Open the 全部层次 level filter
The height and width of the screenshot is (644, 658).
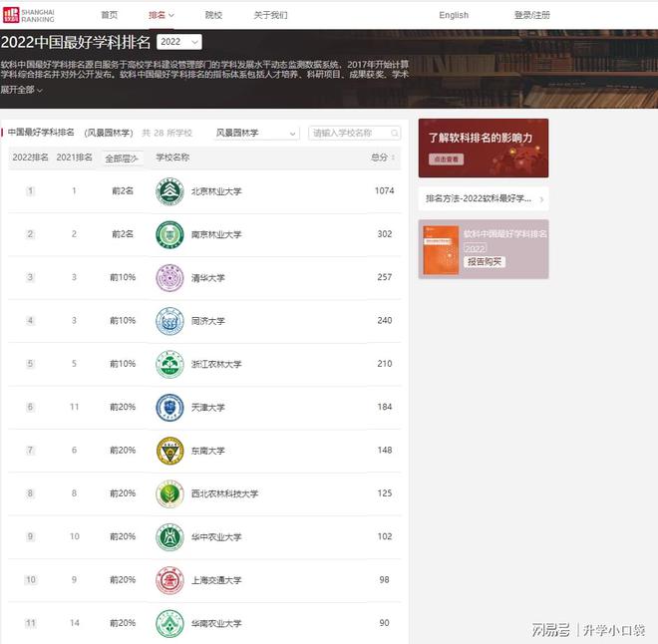(122, 159)
